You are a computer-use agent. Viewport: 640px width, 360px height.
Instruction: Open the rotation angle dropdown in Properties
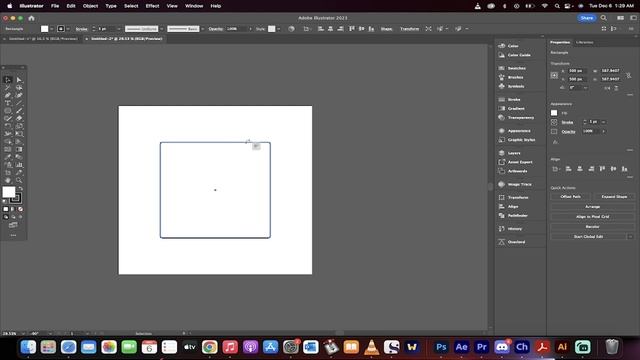point(586,88)
